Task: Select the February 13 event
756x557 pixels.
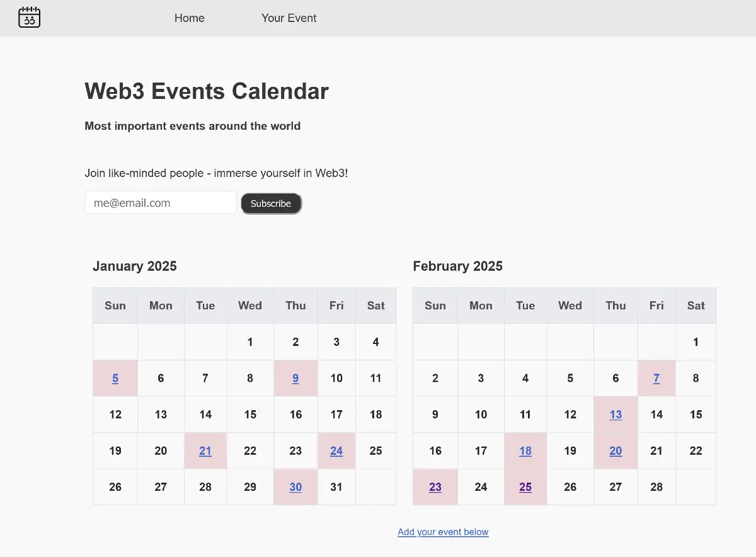Action: coord(616,415)
